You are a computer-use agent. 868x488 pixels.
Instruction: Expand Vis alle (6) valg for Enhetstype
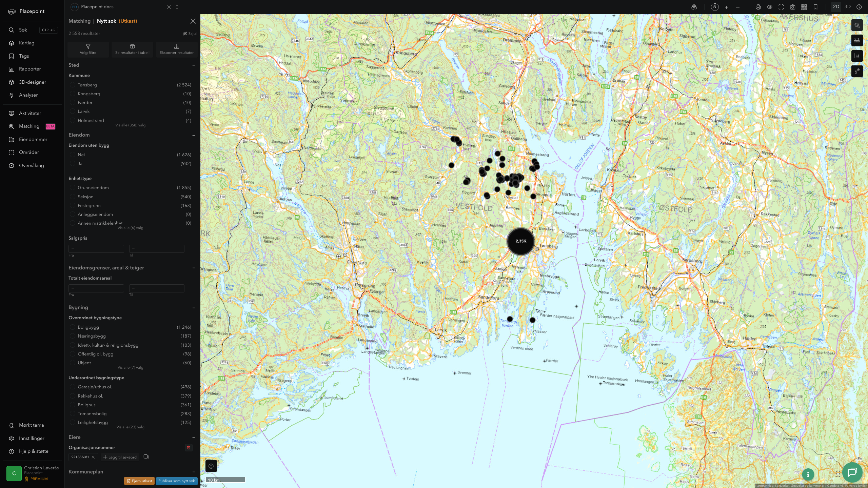(x=130, y=228)
